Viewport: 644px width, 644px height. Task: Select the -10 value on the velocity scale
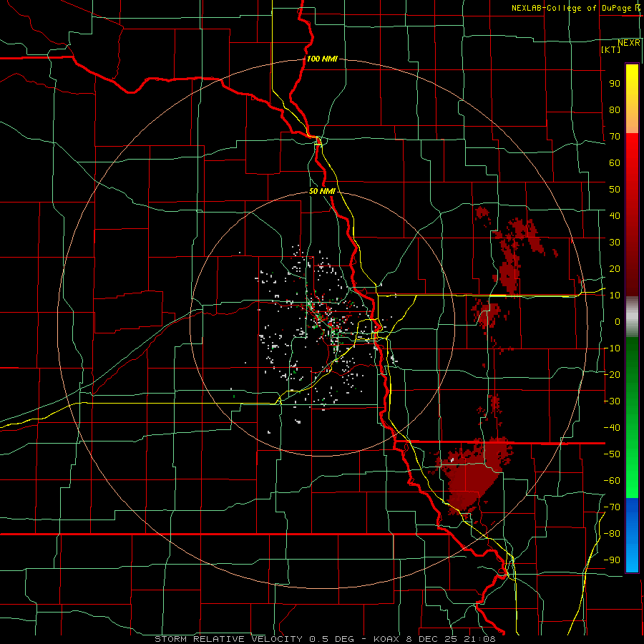(x=612, y=348)
